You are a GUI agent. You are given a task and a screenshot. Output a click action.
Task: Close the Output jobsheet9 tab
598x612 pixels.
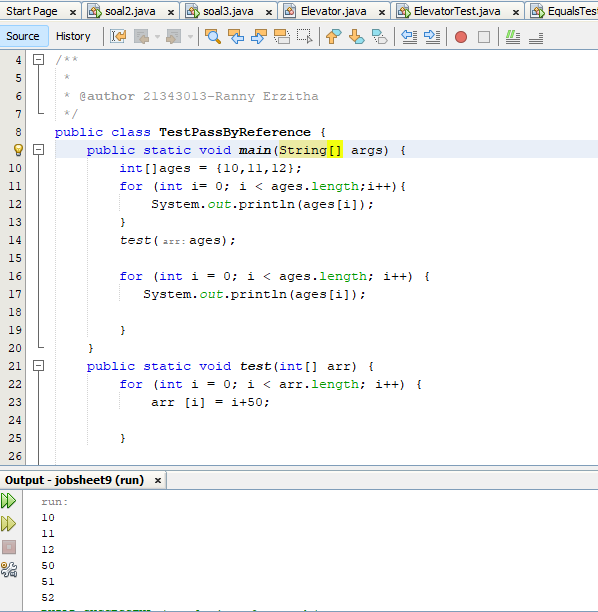tap(158, 480)
